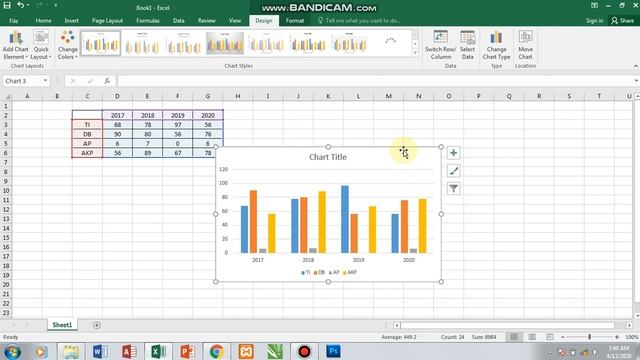Click Move Chart button
Screen dimensions: 640x360
tap(525, 45)
